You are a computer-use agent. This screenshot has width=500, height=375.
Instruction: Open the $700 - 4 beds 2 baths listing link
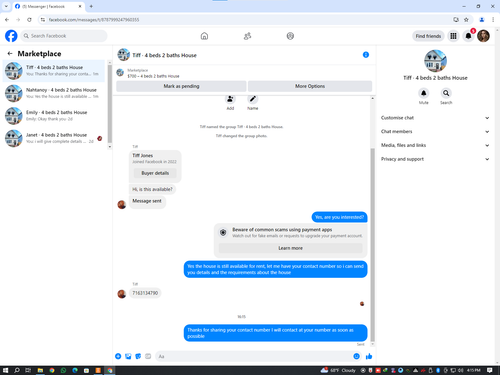coord(153,76)
